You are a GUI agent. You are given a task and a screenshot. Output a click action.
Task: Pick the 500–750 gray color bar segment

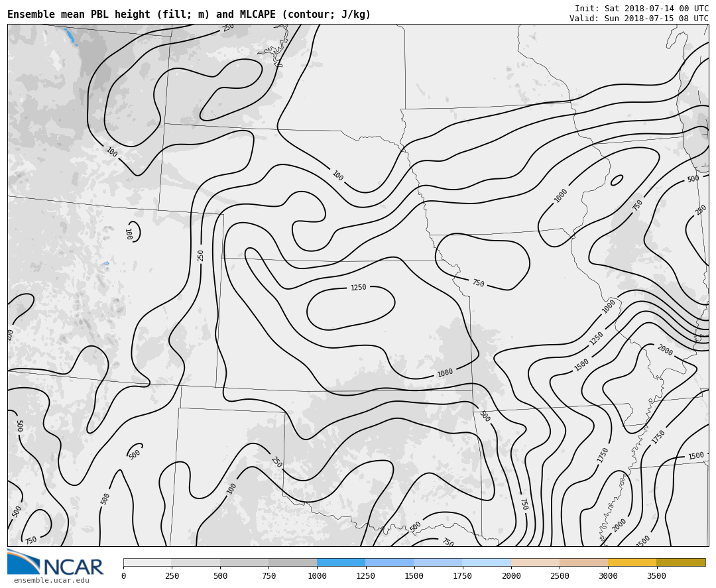pos(244,562)
